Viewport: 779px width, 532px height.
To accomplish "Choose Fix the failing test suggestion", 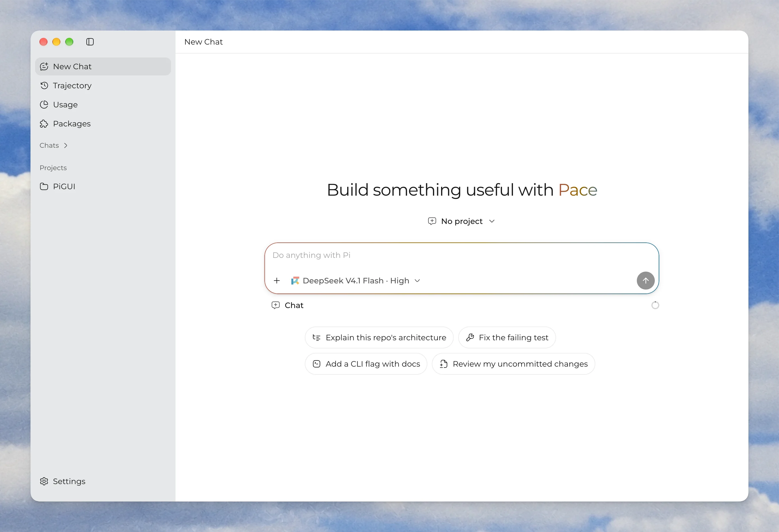I will pos(507,337).
